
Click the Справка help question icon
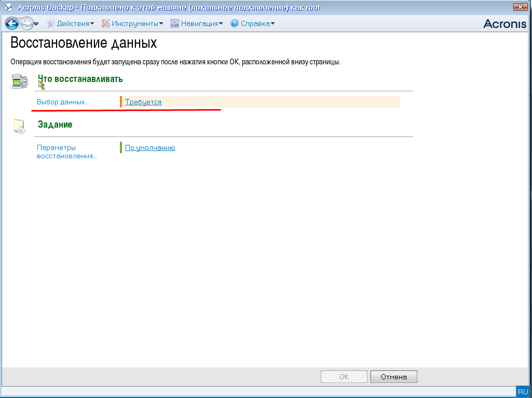[x=234, y=23]
